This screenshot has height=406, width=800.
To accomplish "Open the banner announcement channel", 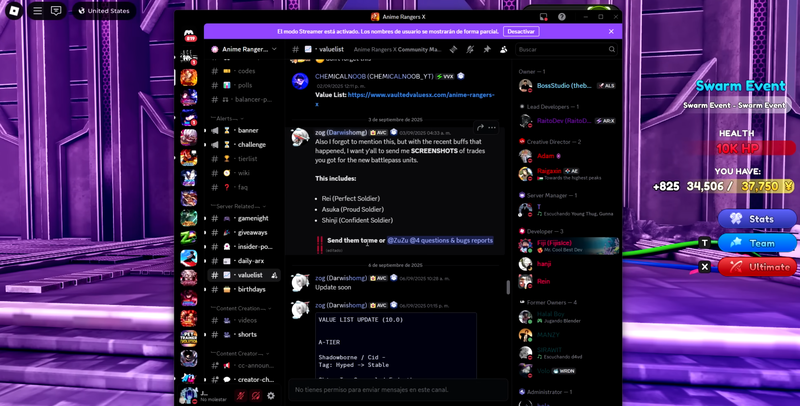I will coord(244,130).
